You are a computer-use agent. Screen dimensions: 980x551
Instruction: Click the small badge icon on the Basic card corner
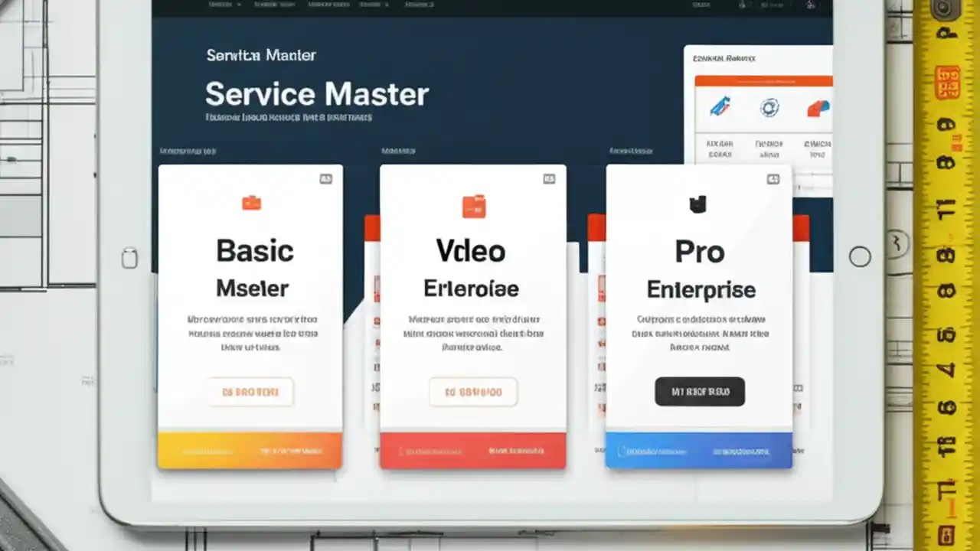pos(326,178)
